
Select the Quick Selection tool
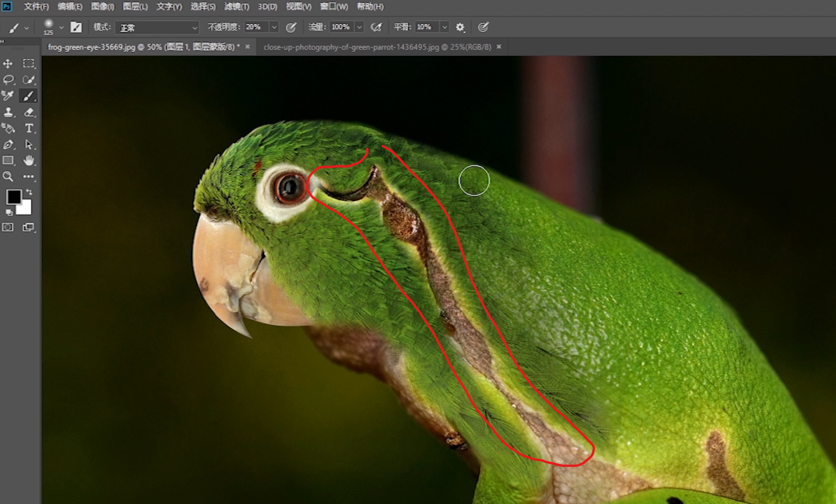click(x=29, y=80)
